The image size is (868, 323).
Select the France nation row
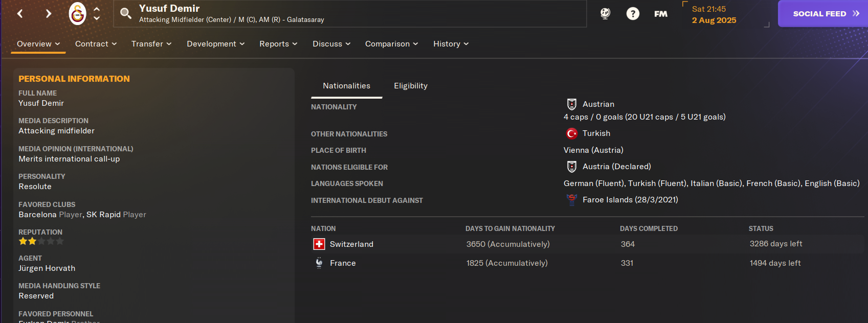click(x=588, y=263)
